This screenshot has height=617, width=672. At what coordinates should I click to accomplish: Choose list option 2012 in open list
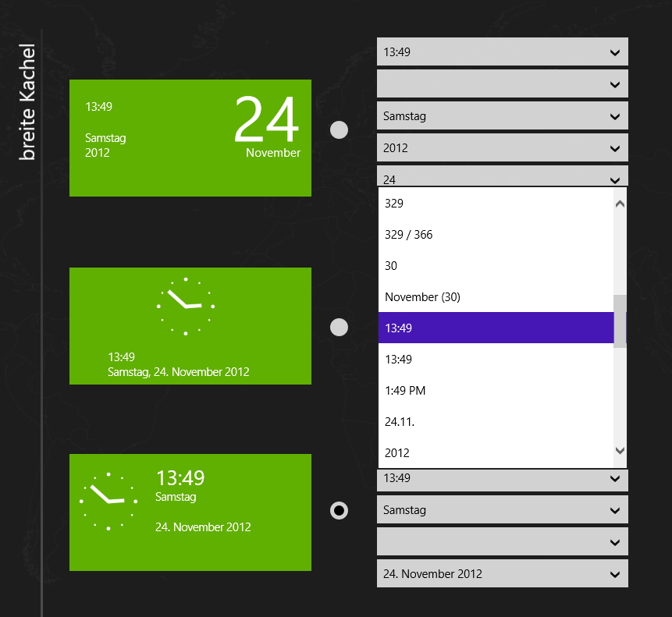496,452
